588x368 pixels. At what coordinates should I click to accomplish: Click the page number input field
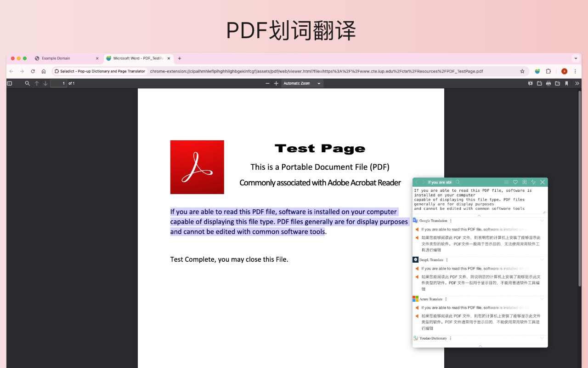coord(59,83)
